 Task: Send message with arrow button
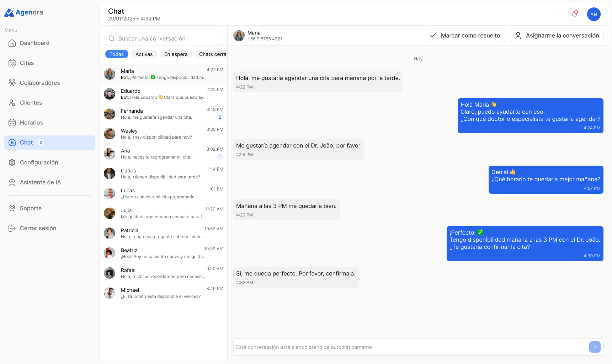coord(595,347)
